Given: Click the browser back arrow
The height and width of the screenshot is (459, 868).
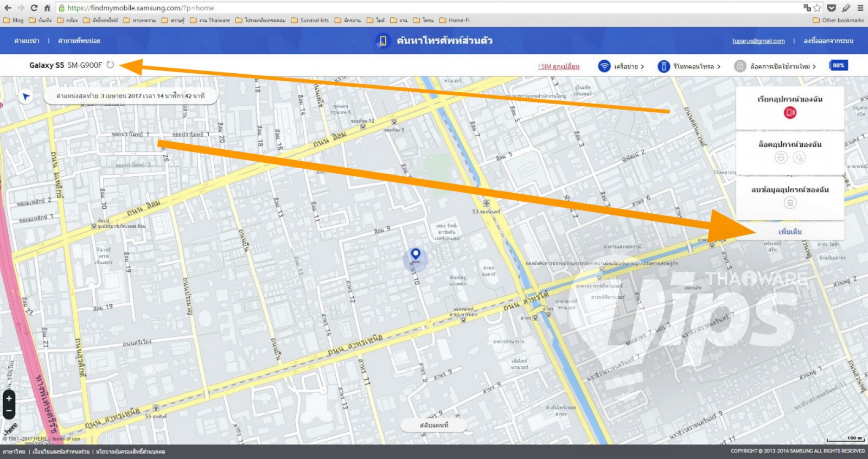Looking at the screenshot, I should 8,8.
